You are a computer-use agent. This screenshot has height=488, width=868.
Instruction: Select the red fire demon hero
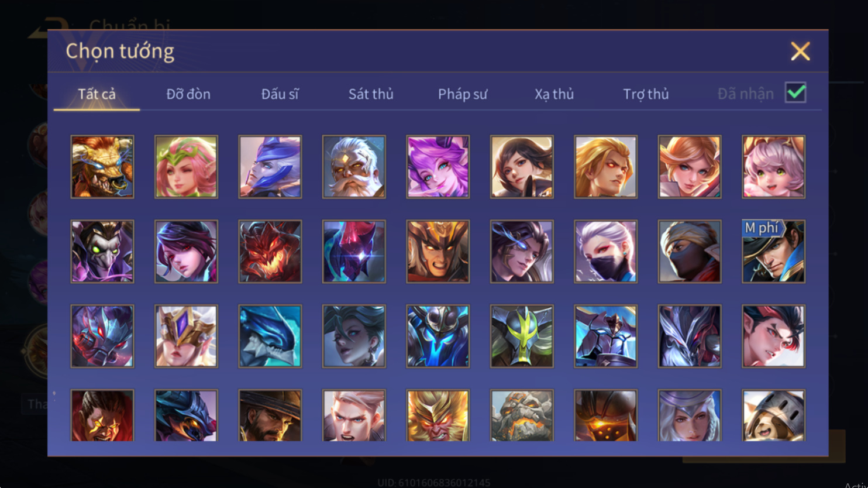point(270,252)
